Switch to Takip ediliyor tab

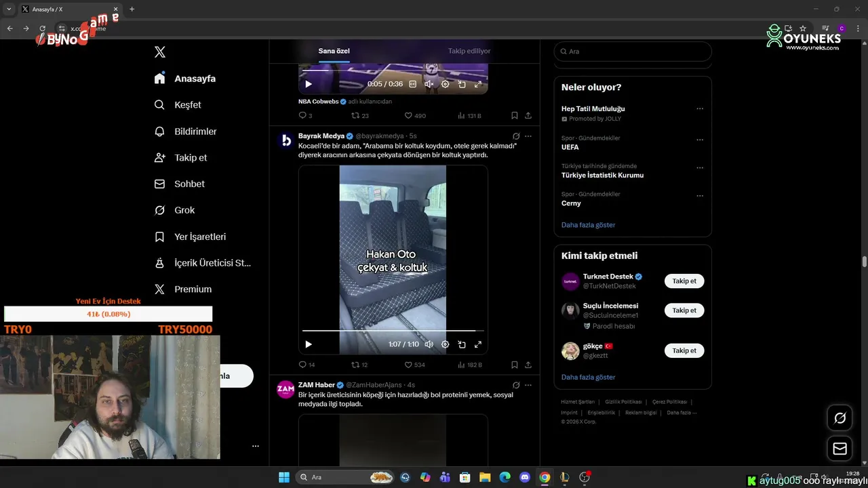[469, 51]
